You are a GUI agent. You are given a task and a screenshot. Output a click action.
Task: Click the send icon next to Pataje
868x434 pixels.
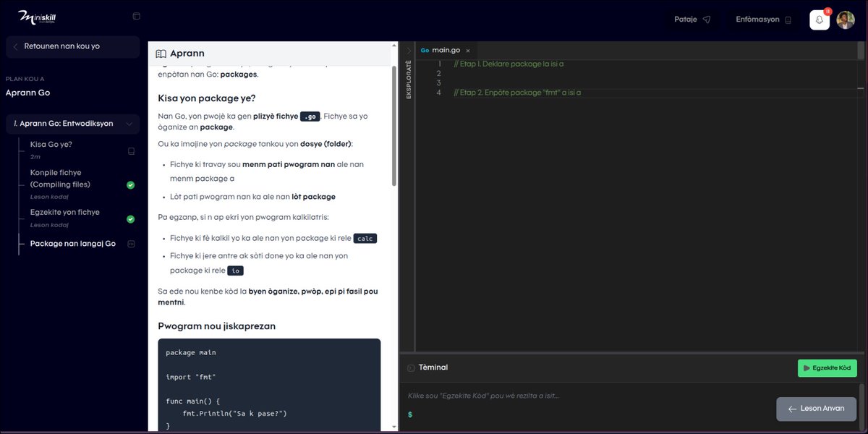tap(707, 20)
